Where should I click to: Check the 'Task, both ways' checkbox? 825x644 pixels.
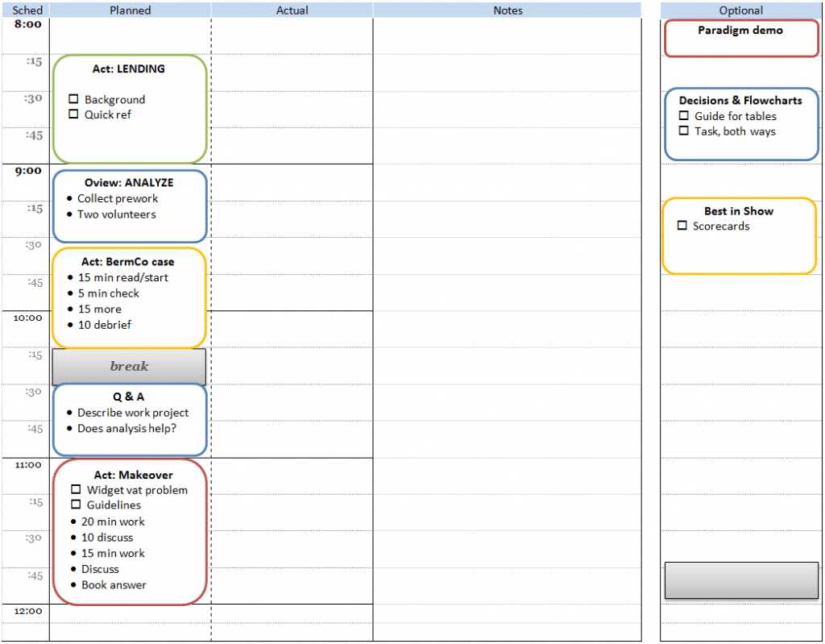coord(683,131)
